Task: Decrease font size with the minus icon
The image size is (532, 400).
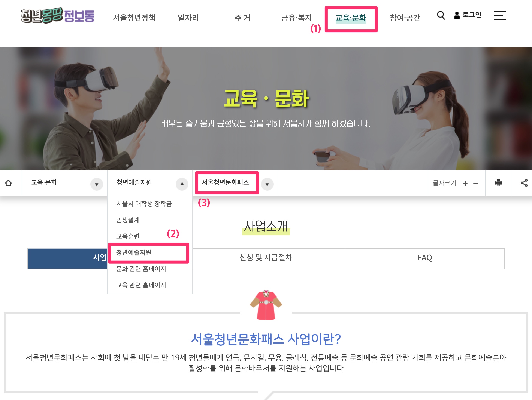Action: (475, 183)
